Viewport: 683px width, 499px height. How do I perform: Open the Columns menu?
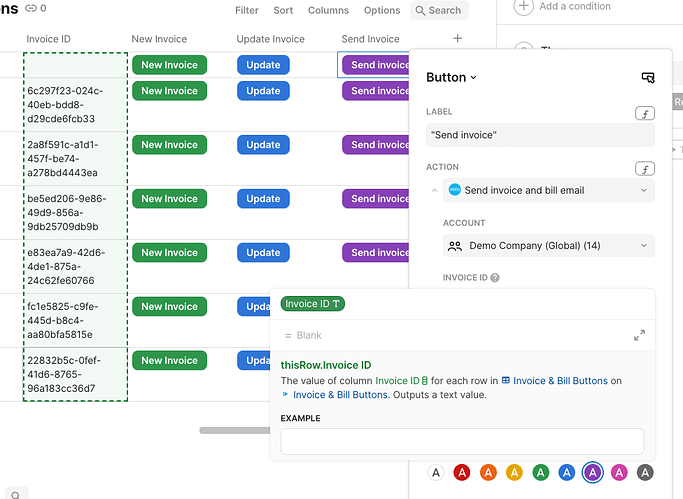(x=328, y=10)
